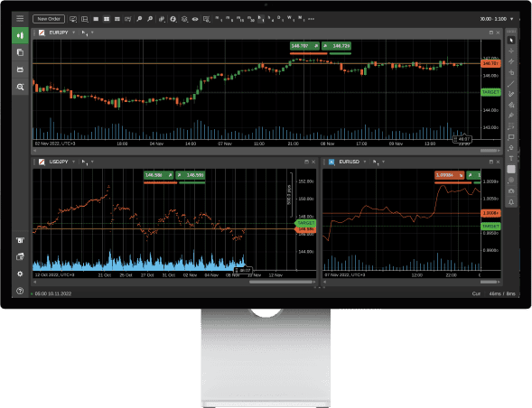
Task: Select the trend line drawing tool
Action: pyautogui.click(x=511, y=83)
